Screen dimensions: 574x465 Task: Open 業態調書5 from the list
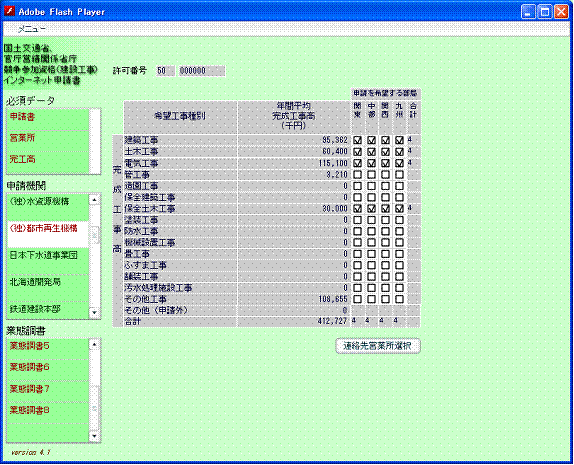pos(48,349)
